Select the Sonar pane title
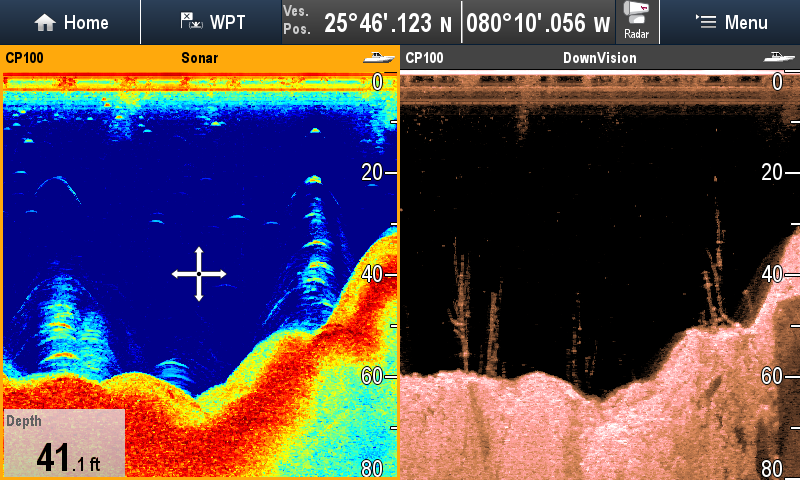This screenshot has height=480, width=800. tap(199, 58)
